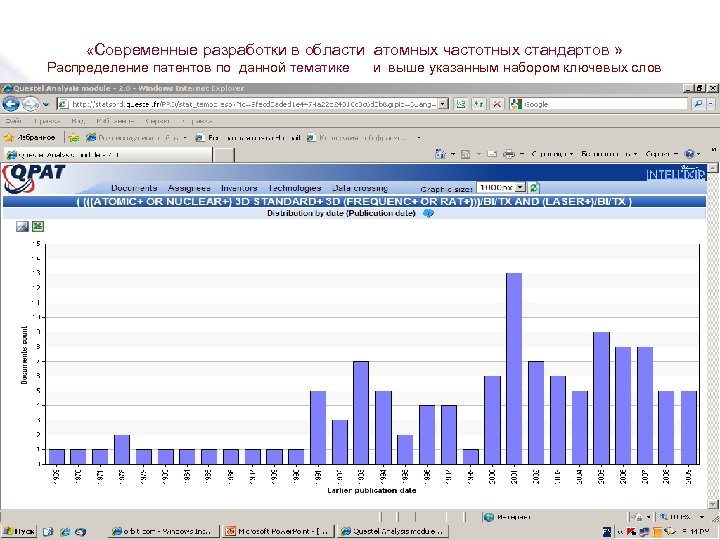Open the search provider dropdown arrow
The image size is (720, 540).
[x=711, y=104]
